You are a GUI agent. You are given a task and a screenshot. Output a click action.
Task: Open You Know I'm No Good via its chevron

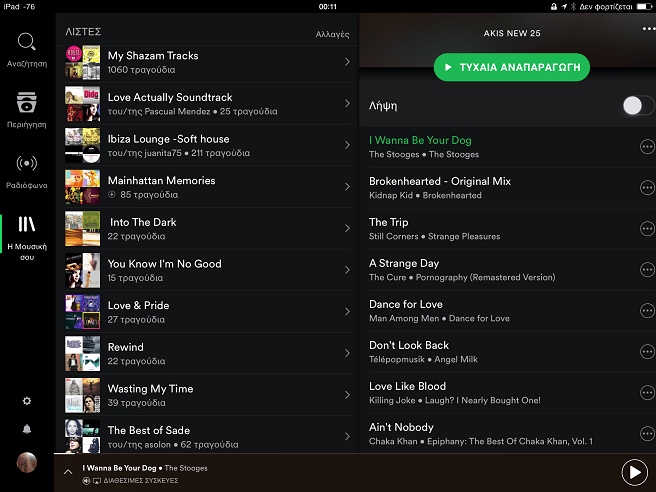347,270
